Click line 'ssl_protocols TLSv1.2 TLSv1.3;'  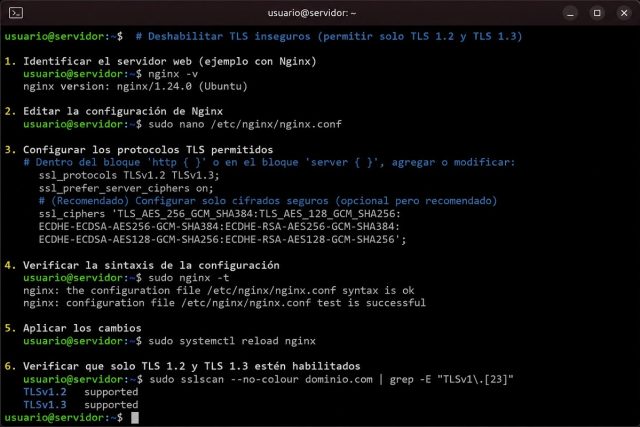(129, 175)
